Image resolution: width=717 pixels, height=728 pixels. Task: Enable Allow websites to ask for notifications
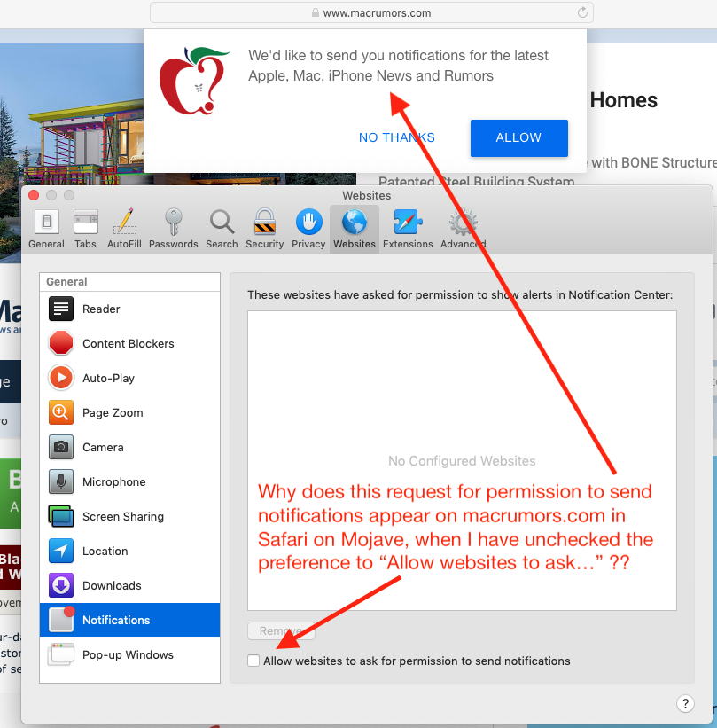point(253,661)
